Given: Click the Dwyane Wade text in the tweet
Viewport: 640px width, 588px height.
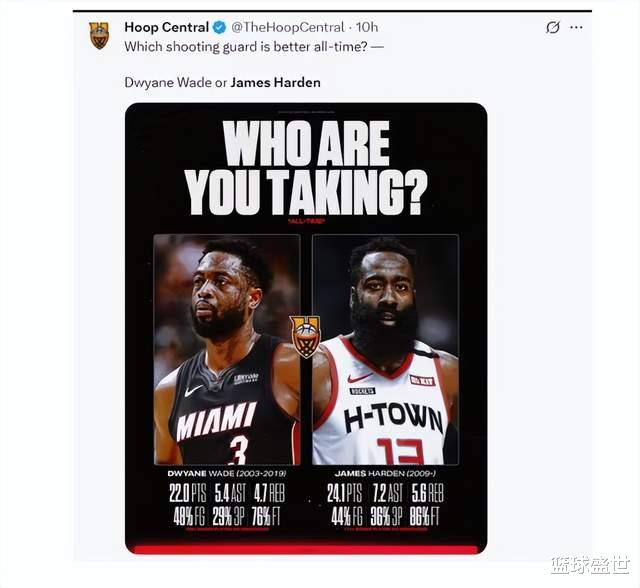Looking at the screenshot, I should pyautogui.click(x=169, y=82).
